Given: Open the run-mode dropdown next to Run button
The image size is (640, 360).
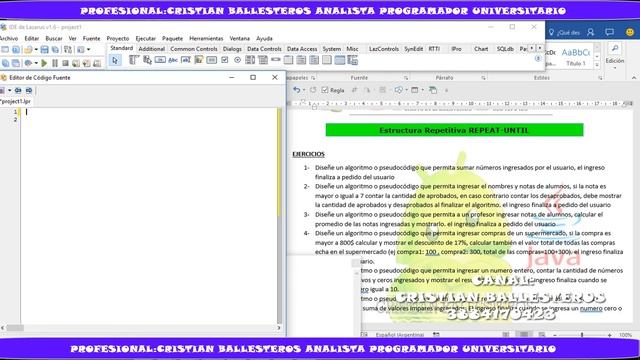Looking at the screenshot, I should [x=36, y=63].
